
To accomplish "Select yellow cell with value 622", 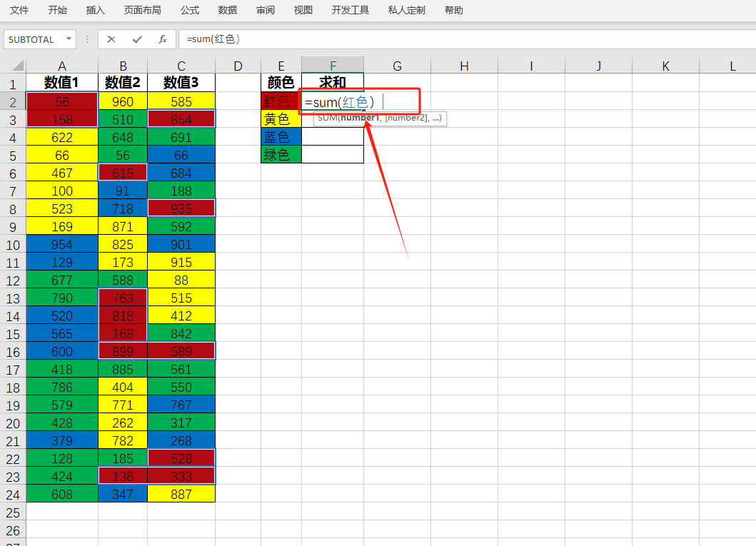I will coord(62,137).
